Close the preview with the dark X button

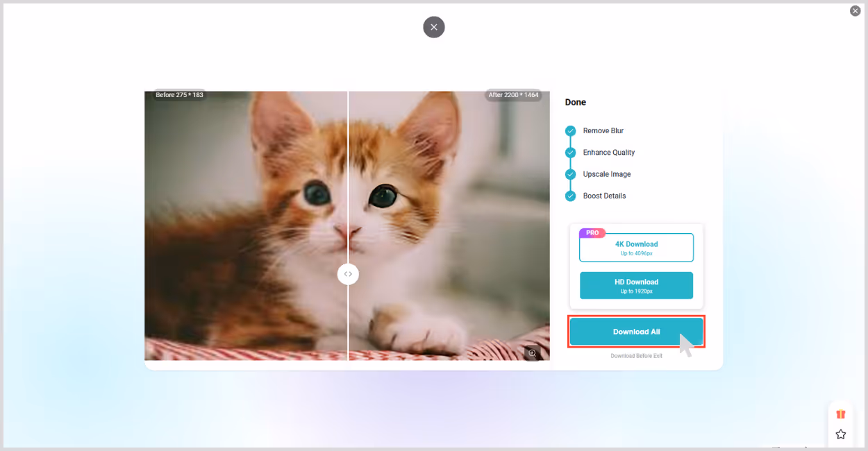click(434, 27)
